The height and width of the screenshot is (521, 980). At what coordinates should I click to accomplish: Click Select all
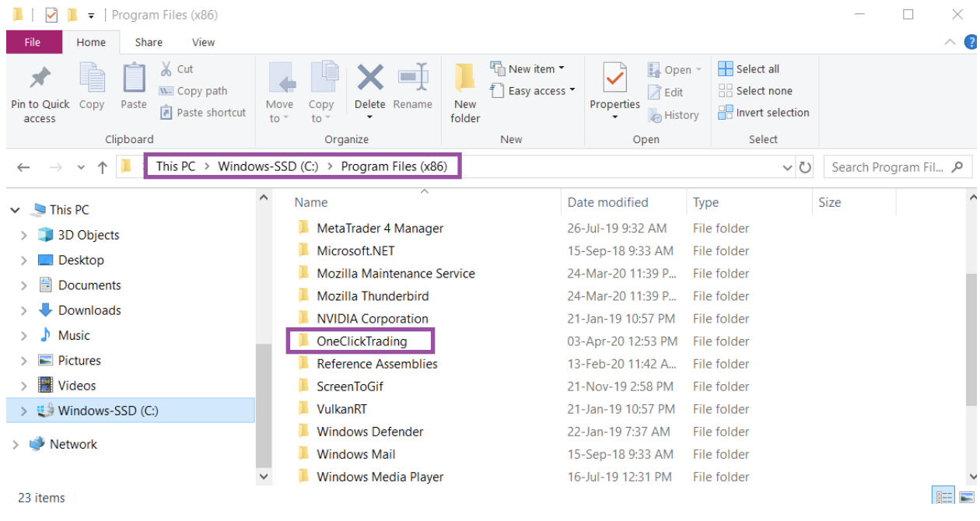pyautogui.click(x=748, y=68)
